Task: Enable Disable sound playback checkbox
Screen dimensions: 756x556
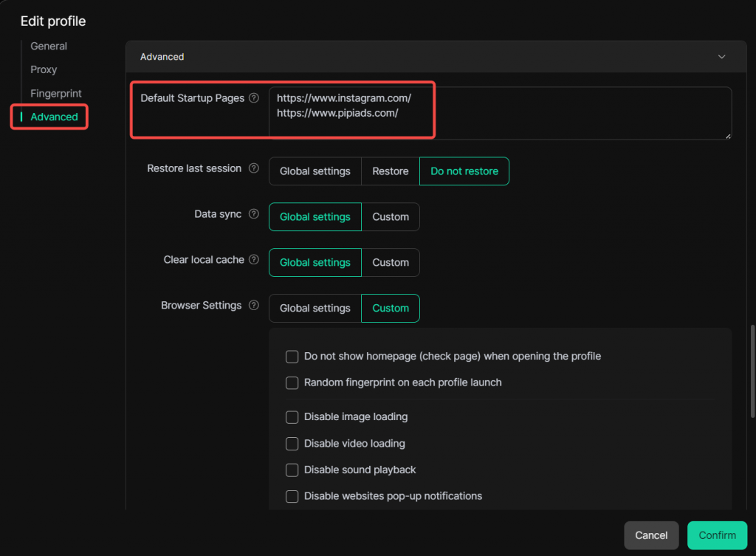Action: point(292,470)
